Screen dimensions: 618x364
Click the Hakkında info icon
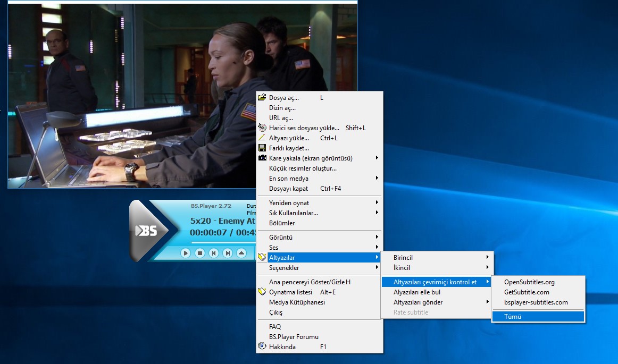point(262,347)
